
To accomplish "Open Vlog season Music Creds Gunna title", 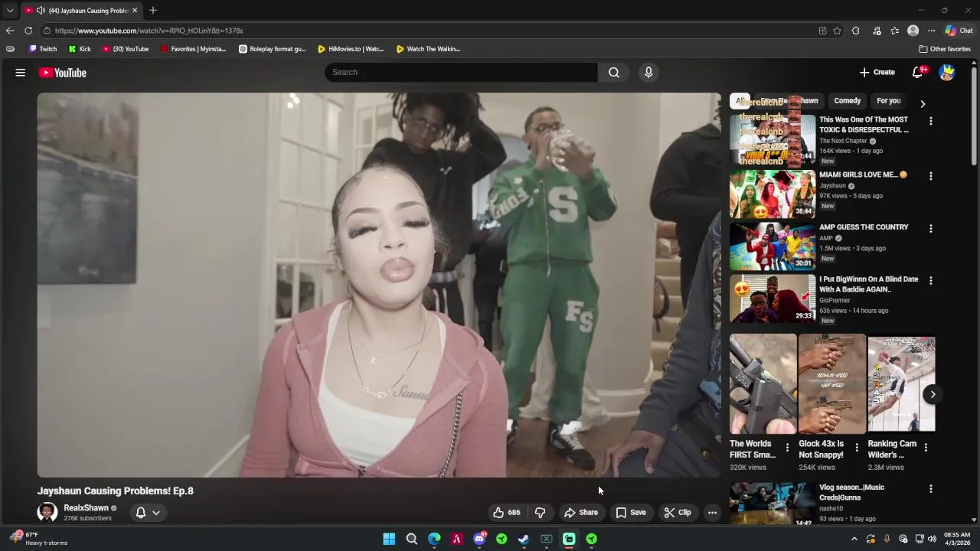I will (x=851, y=492).
